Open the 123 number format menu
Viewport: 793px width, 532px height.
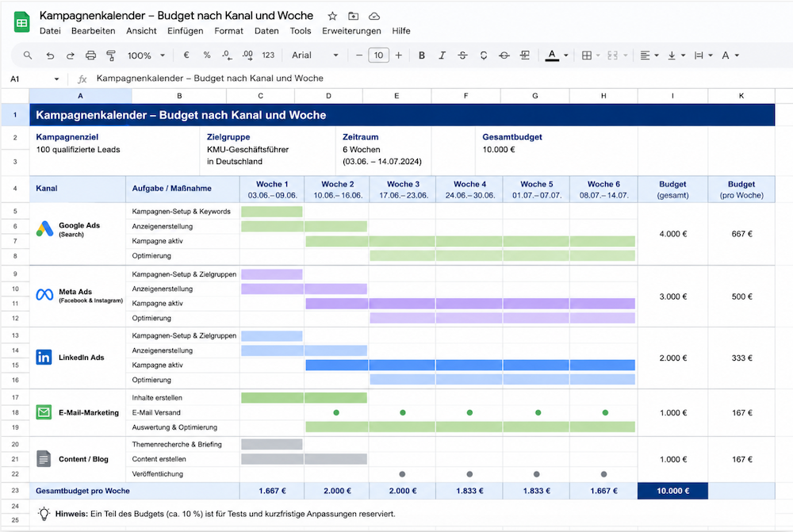(x=268, y=55)
